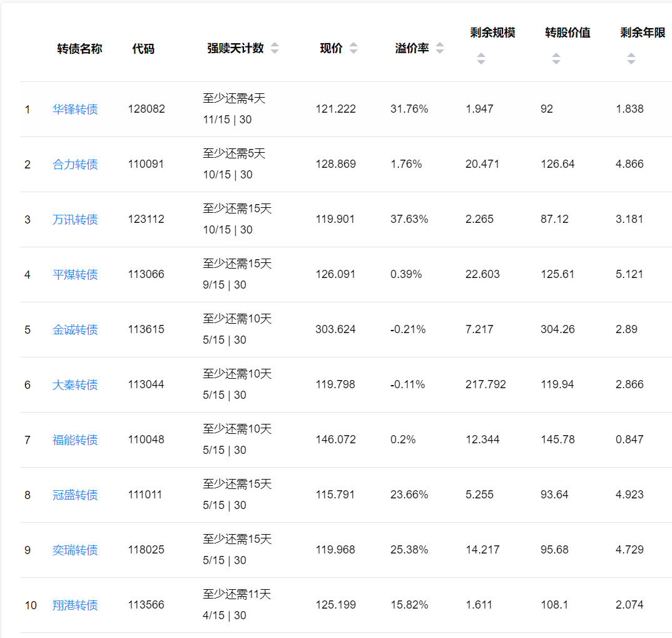The width and height of the screenshot is (672, 638).
Task: Click bond code 113615
Action: tap(146, 329)
